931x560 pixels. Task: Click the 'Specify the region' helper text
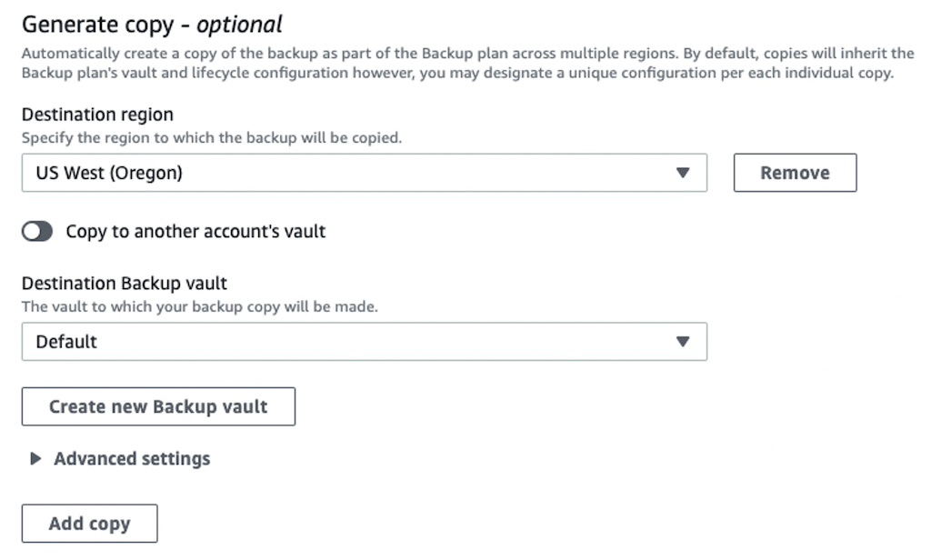coord(211,139)
